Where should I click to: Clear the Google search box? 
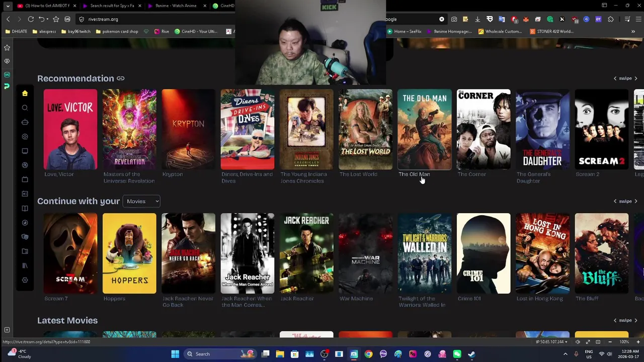(x=442, y=19)
